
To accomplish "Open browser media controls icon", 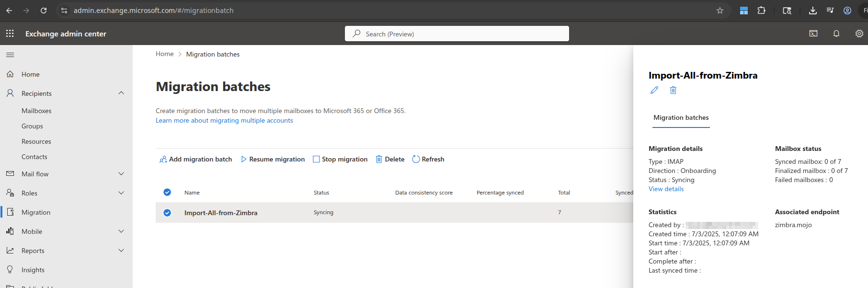I will [x=830, y=11].
